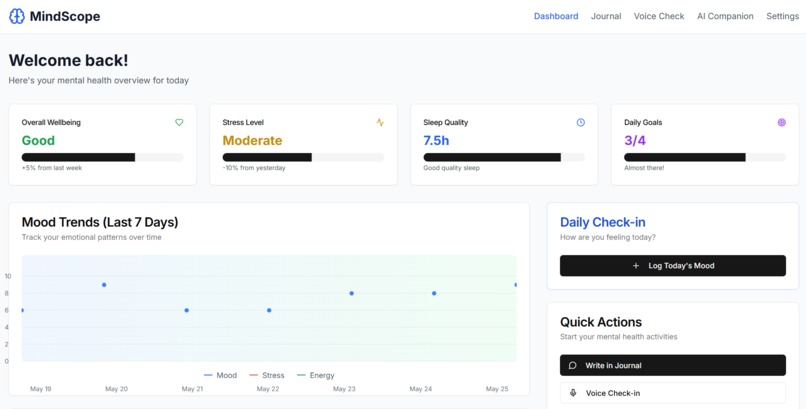Click the "Almost there!" text
The width and height of the screenshot is (806, 409).
click(x=644, y=168)
